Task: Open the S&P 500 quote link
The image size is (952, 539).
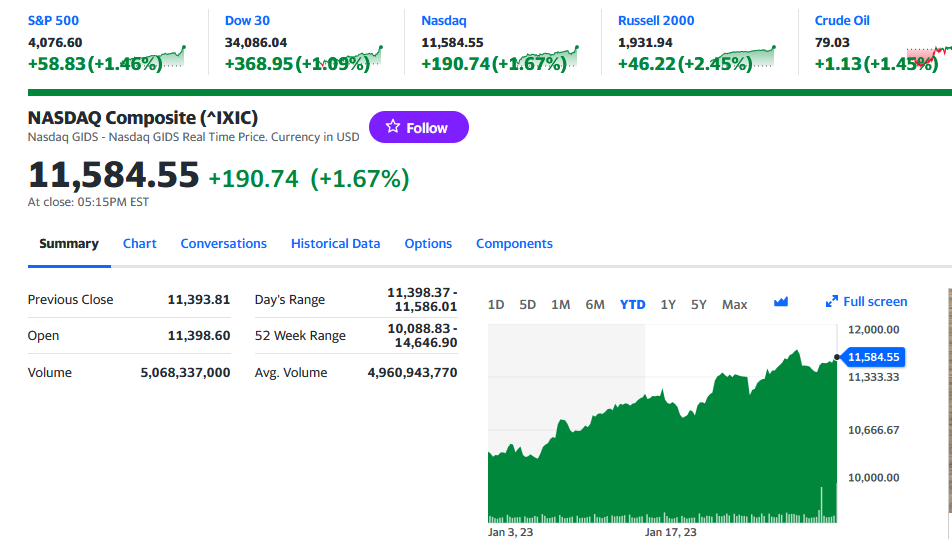Action: pyautogui.click(x=53, y=21)
